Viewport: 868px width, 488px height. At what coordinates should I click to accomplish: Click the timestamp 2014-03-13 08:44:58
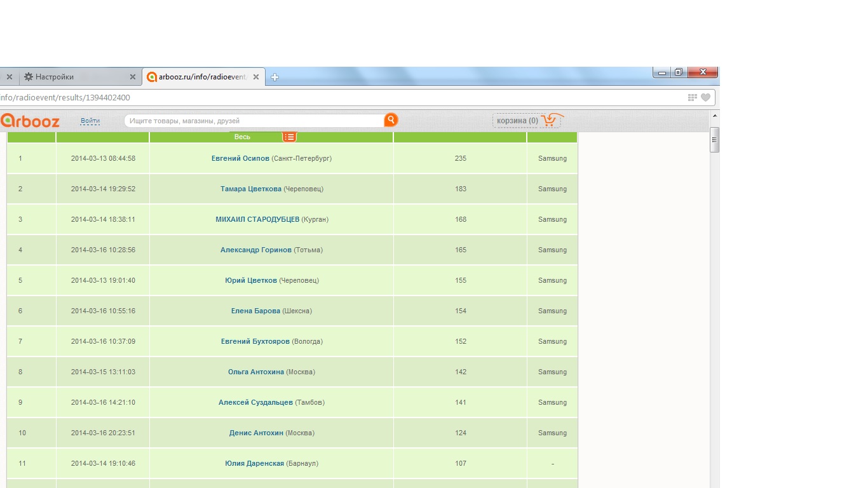point(103,158)
